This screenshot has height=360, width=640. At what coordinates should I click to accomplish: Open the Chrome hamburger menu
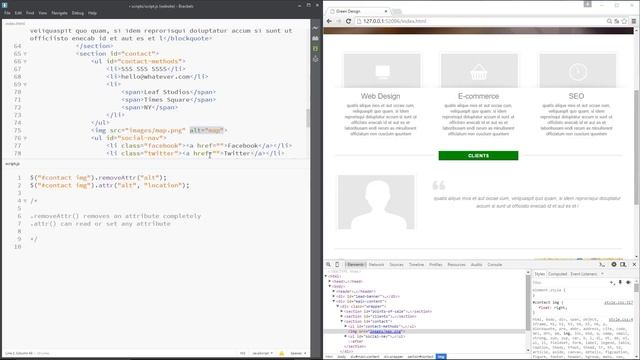point(634,21)
